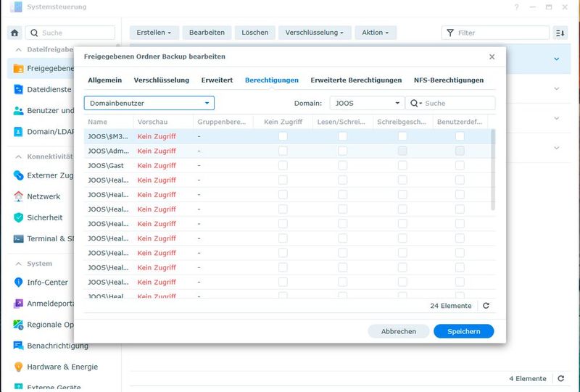Open Netzwerk settings in sidebar
This screenshot has width=580, height=392.
pos(43,196)
